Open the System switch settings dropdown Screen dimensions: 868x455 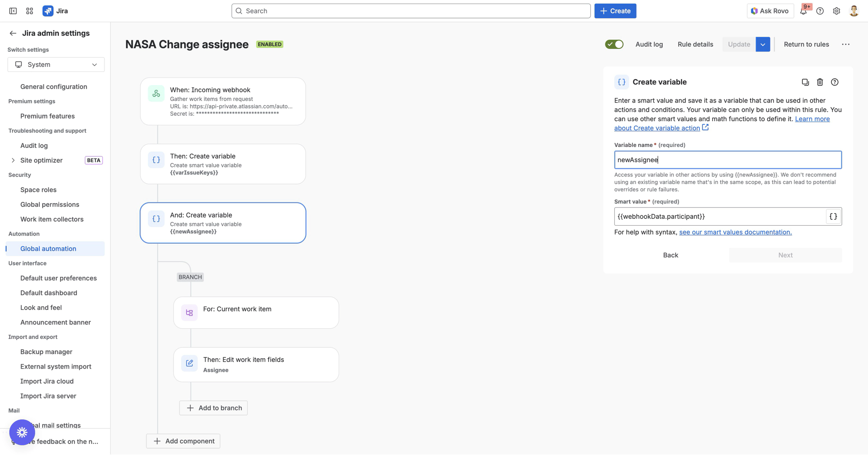[x=56, y=64]
